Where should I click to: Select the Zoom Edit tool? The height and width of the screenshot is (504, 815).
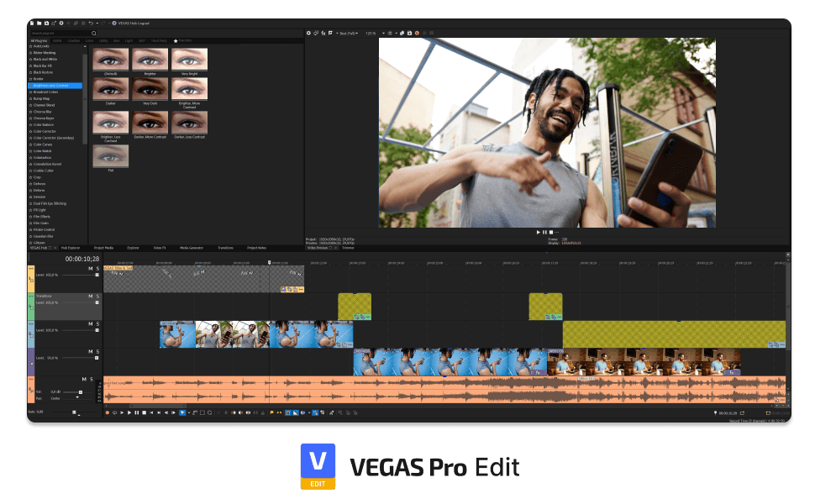pyautogui.click(x=210, y=412)
